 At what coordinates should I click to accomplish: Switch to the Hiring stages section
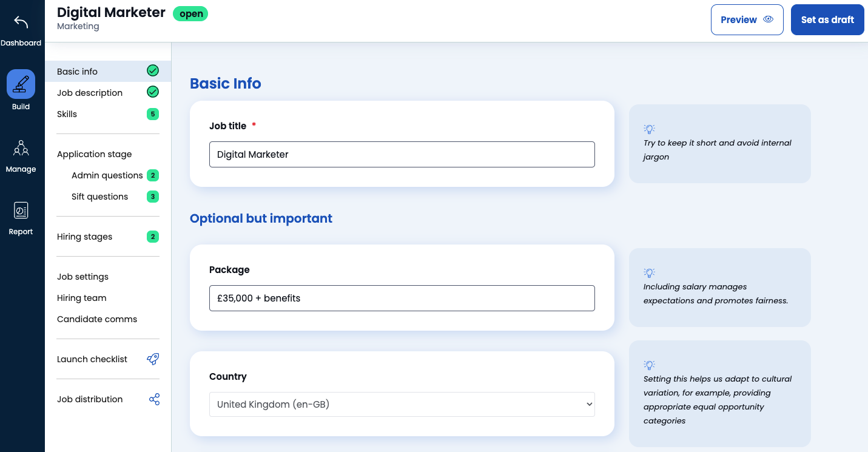(x=84, y=236)
